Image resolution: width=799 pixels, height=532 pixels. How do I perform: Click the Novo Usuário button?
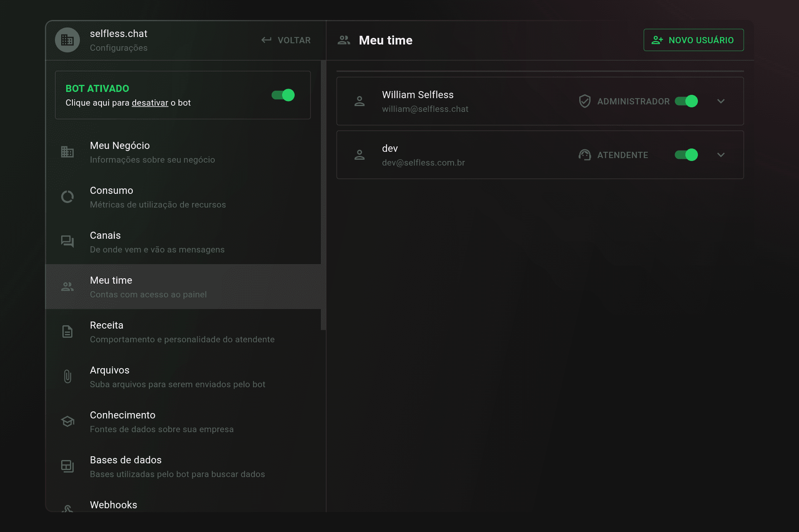(x=694, y=40)
